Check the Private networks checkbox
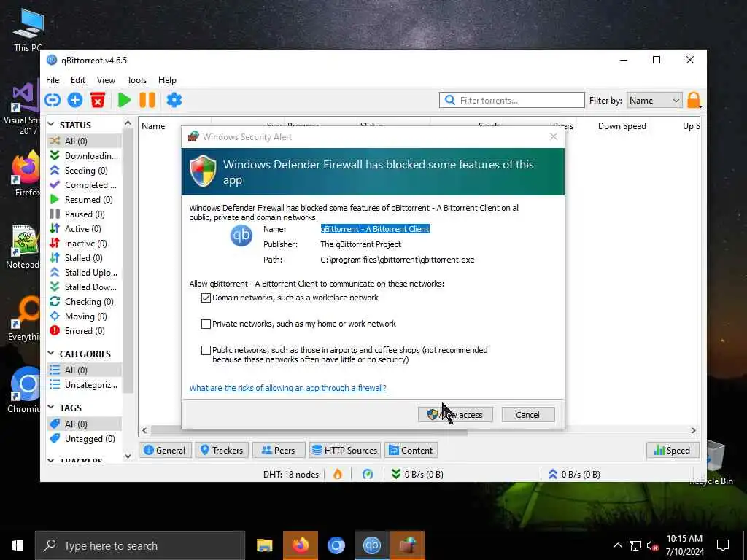This screenshot has height=560, width=747. click(206, 324)
